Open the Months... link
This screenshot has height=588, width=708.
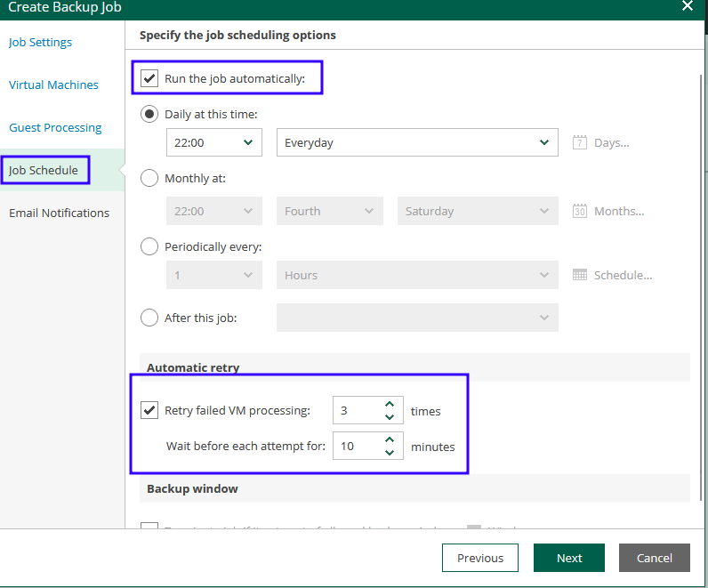(619, 211)
